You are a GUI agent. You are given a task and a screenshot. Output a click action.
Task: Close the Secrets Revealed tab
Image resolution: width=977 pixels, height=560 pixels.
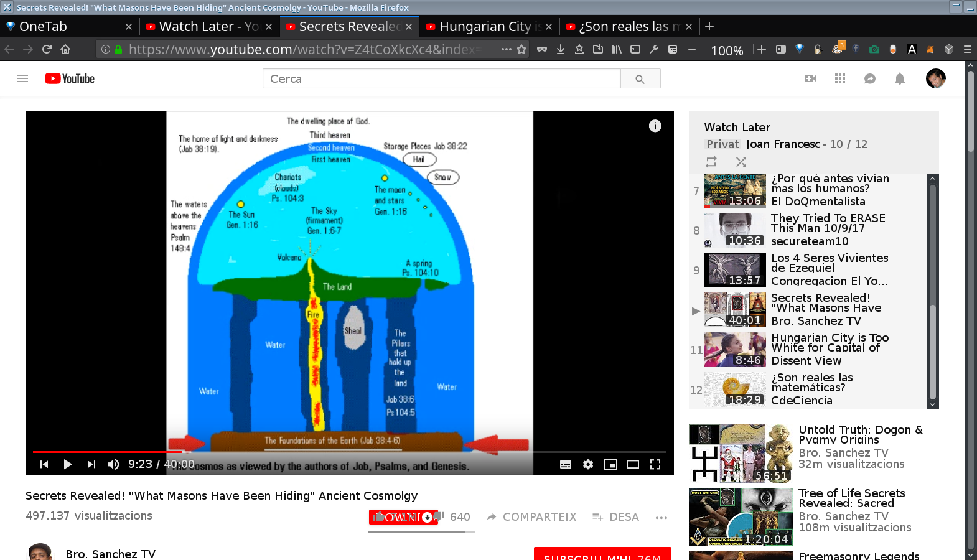pyautogui.click(x=409, y=27)
